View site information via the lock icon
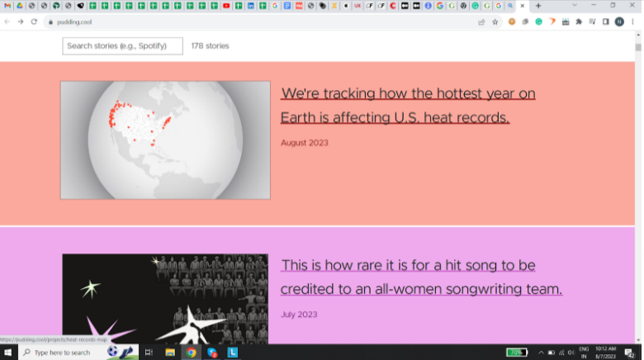644x360 pixels. click(50, 22)
